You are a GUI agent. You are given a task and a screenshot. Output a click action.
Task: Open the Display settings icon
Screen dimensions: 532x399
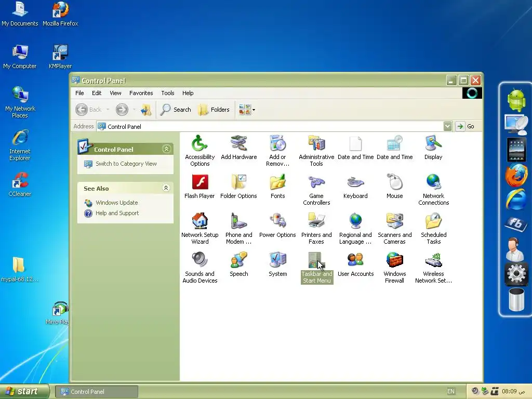pyautogui.click(x=433, y=147)
